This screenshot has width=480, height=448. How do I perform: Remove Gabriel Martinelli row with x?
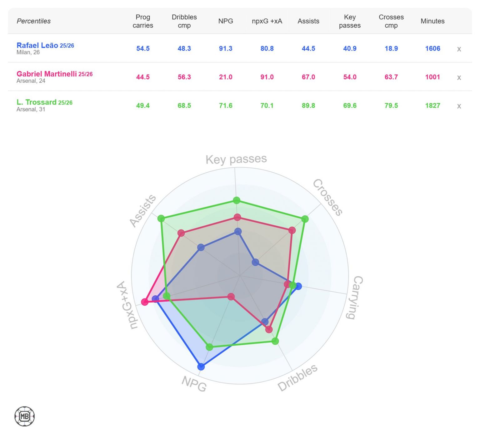tap(459, 77)
